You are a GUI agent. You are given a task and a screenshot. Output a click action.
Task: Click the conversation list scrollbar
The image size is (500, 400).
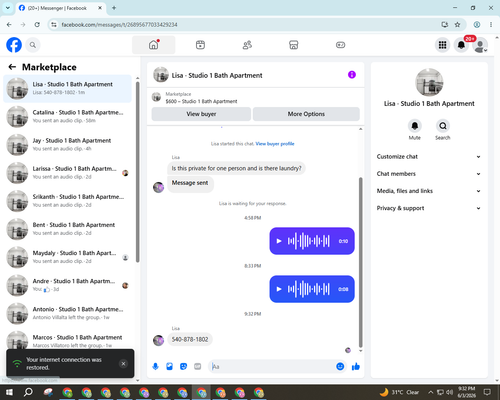pyautogui.click(x=137, y=172)
